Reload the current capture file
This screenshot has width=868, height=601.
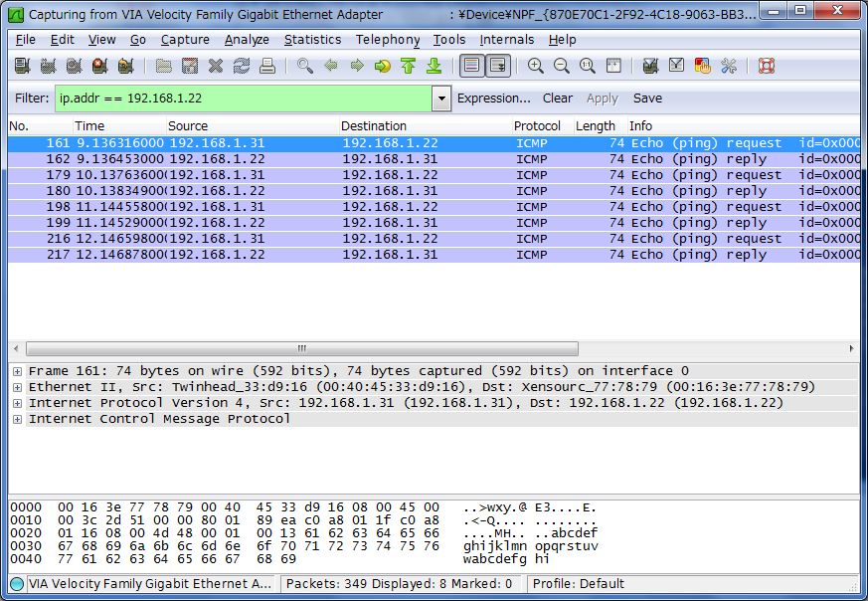click(x=242, y=66)
